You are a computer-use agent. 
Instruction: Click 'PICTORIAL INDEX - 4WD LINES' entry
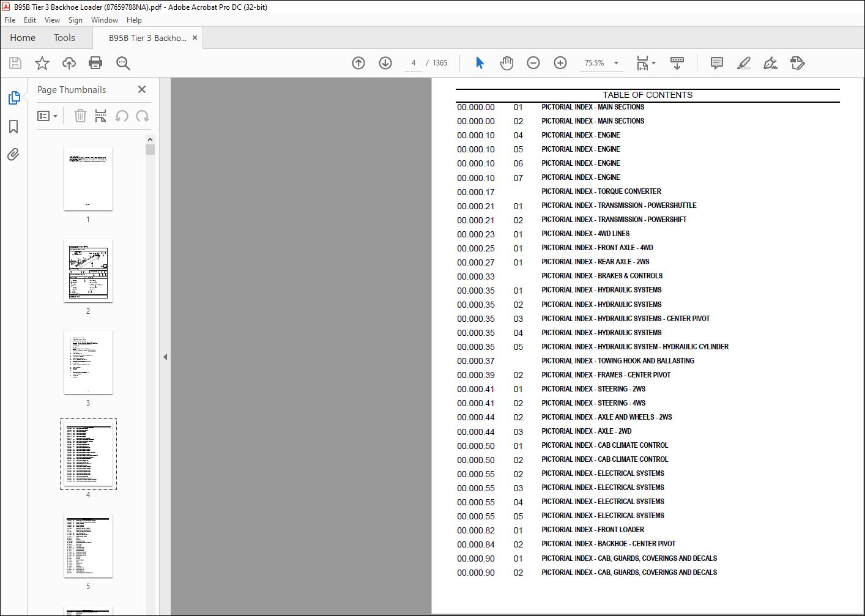coord(585,234)
